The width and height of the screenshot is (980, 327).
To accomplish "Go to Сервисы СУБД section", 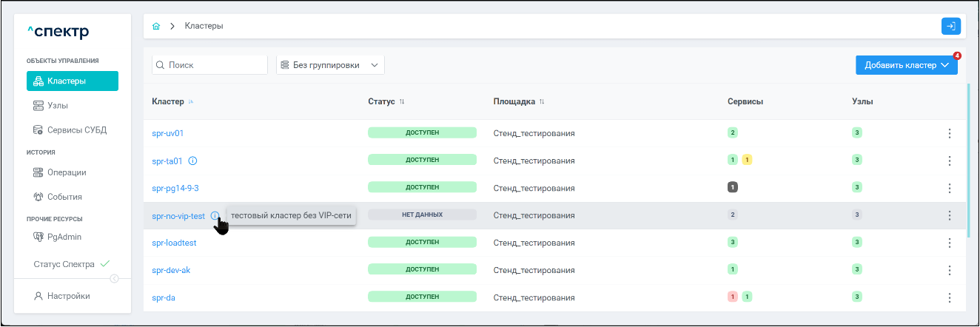I will 77,130.
